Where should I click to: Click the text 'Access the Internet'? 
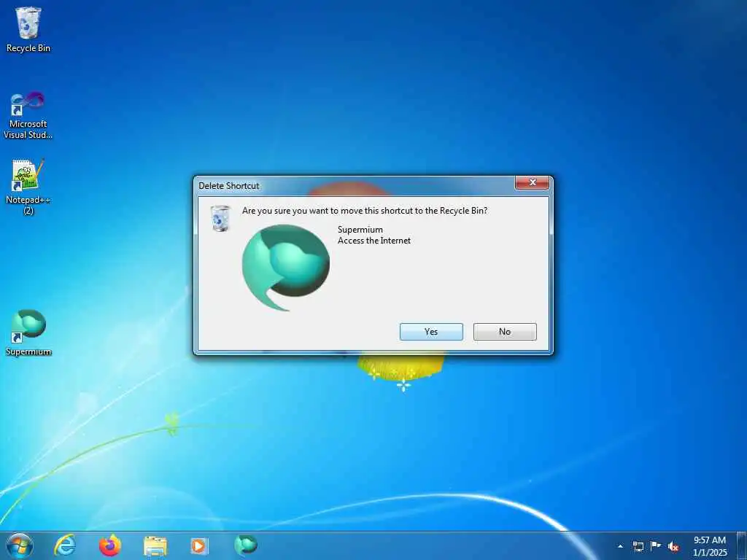374,241
